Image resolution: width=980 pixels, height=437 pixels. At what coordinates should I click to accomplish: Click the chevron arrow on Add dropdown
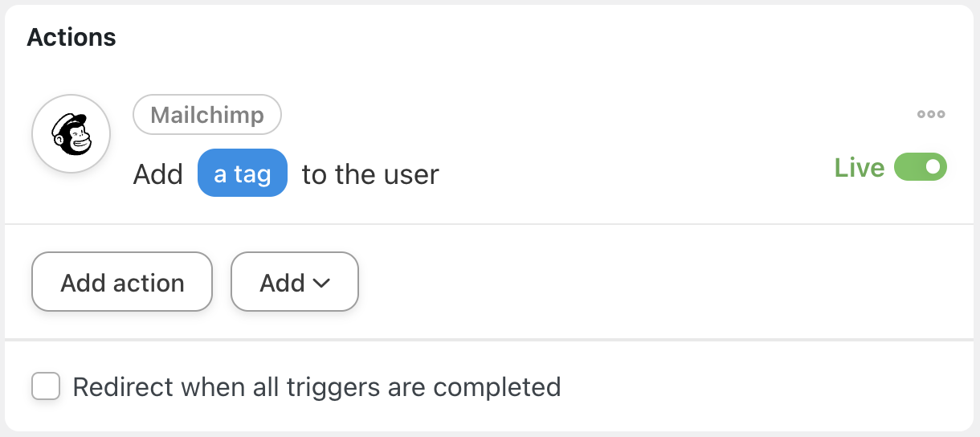[x=321, y=283]
